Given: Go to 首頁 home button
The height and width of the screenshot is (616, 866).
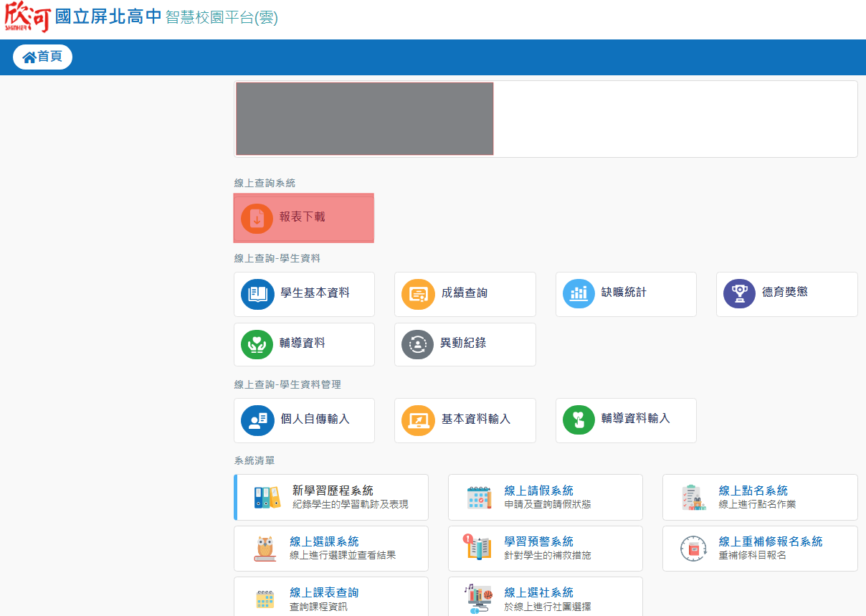Looking at the screenshot, I should point(42,57).
